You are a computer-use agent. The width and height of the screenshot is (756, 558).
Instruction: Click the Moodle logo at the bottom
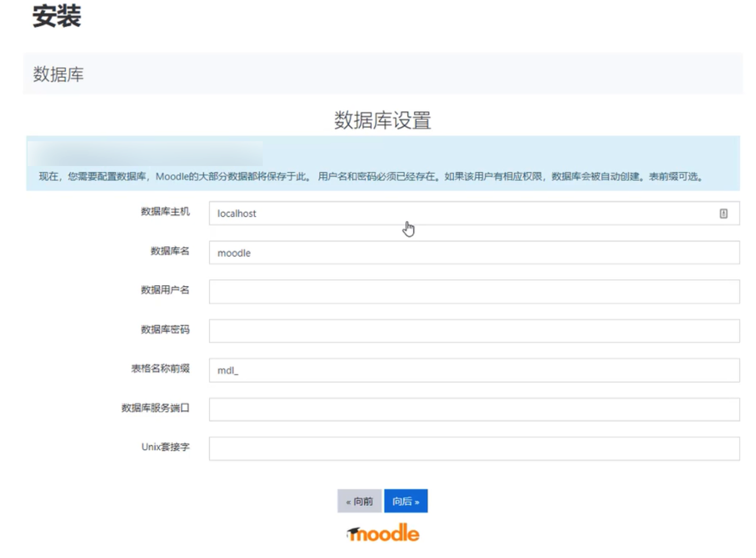(x=383, y=533)
